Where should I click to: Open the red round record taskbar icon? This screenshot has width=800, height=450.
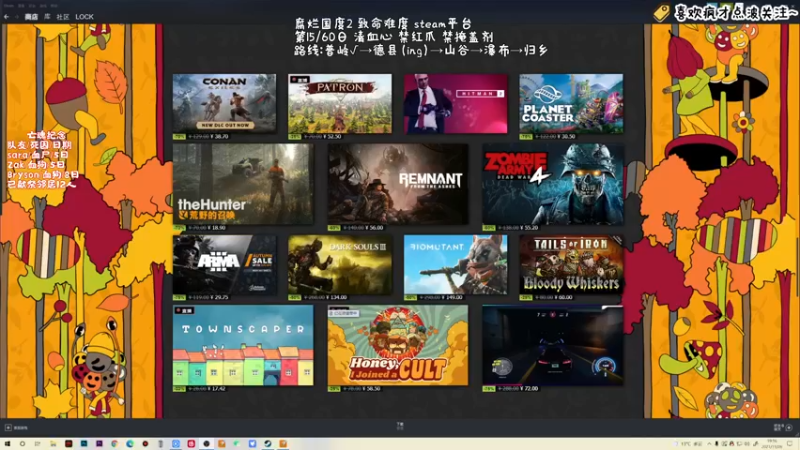(145, 444)
